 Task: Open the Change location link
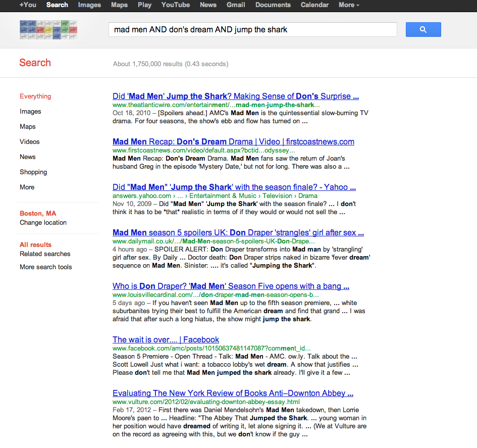(x=43, y=222)
